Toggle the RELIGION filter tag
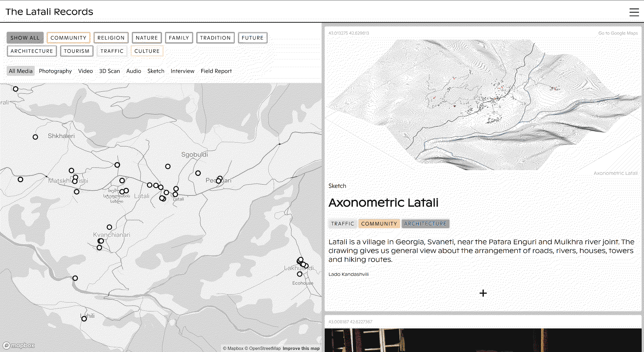 tap(111, 38)
